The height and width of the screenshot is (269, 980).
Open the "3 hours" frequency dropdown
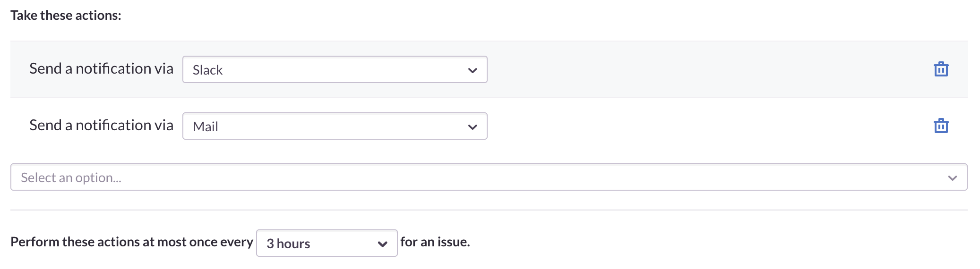pyautogui.click(x=327, y=243)
